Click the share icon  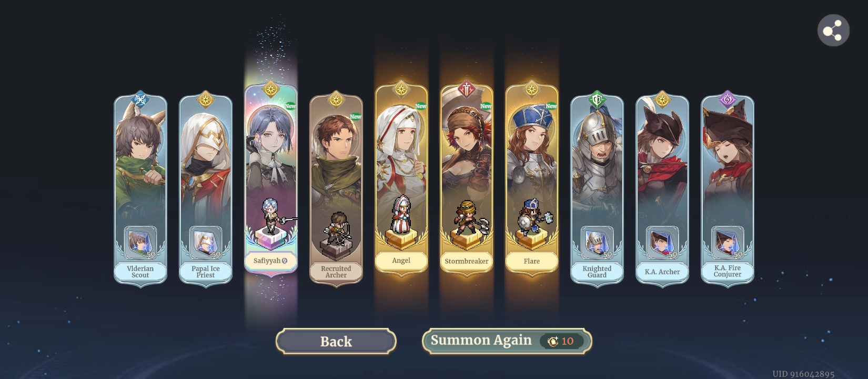click(833, 31)
